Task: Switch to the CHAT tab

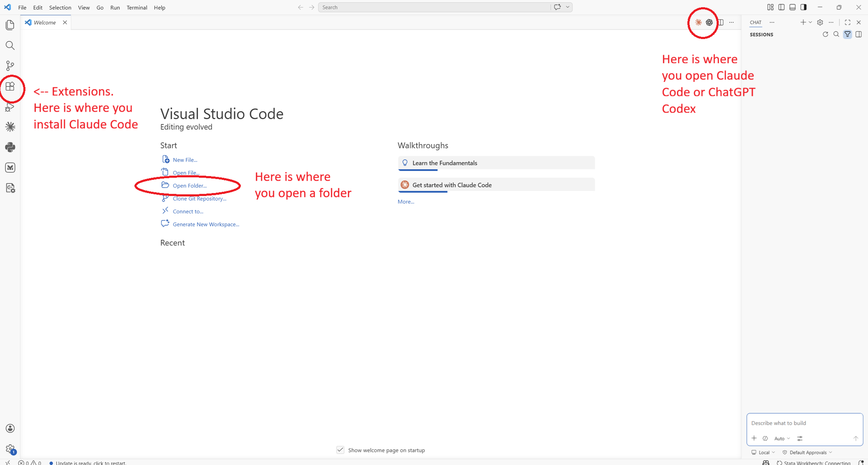Action: [x=756, y=22]
